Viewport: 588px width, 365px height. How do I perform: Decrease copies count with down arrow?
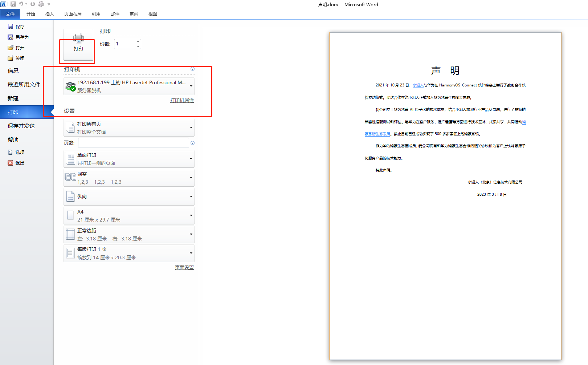pos(138,46)
